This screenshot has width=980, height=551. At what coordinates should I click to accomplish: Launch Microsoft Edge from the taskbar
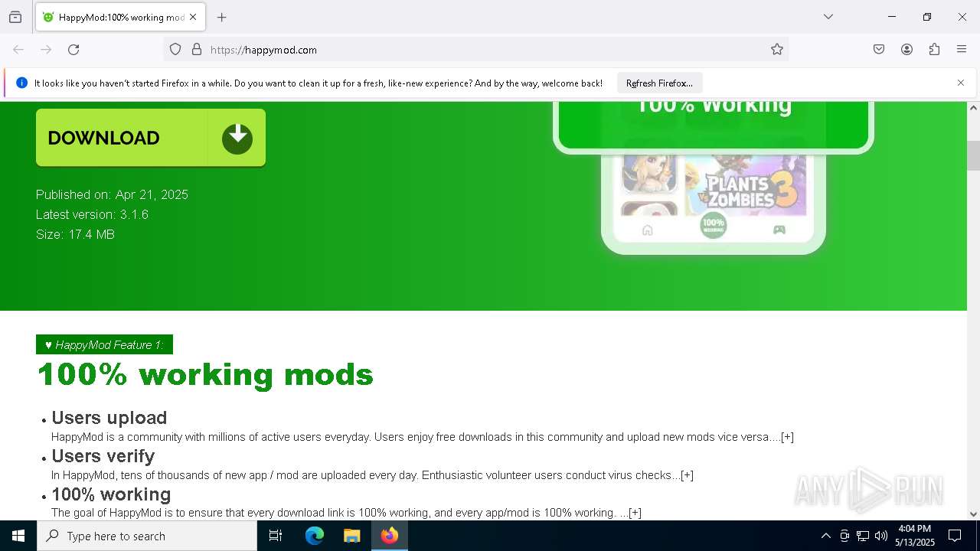point(315,536)
